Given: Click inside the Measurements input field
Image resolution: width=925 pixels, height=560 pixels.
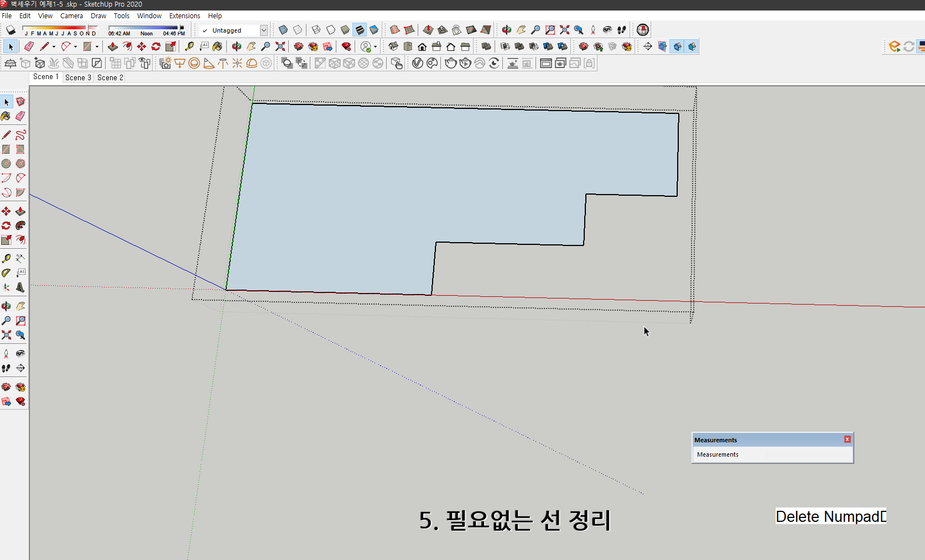Looking at the screenshot, I should [772, 454].
